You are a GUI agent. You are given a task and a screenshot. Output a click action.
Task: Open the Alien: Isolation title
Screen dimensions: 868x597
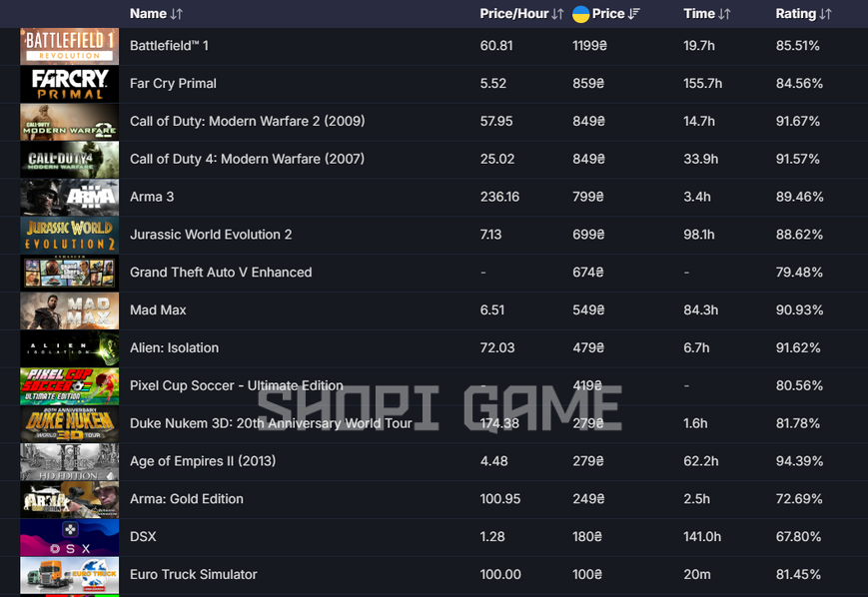click(175, 348)
